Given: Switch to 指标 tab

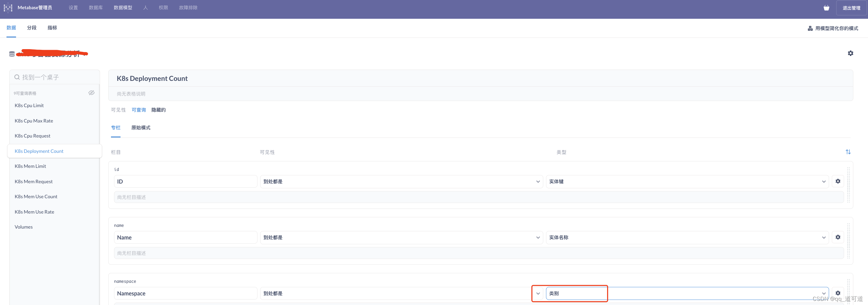Looking at the screenshot, I should (x=52, y=28).
